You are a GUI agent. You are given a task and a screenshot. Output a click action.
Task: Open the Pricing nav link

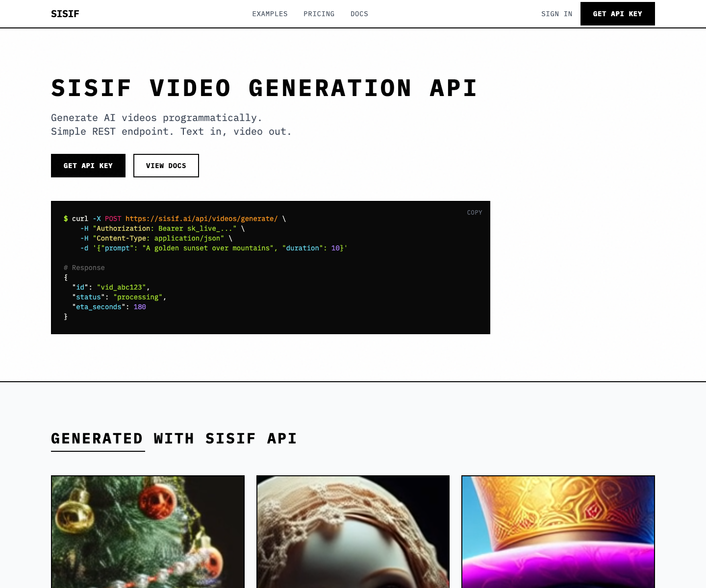319,14
